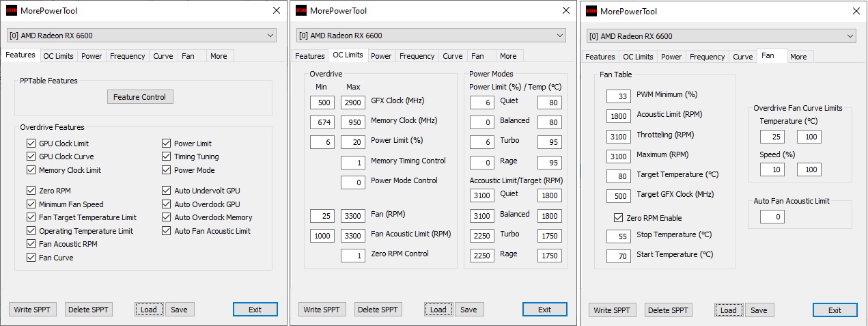Select the Curve tab in middle window
Viewport: 868px width, 326px height.
(452, 56)
